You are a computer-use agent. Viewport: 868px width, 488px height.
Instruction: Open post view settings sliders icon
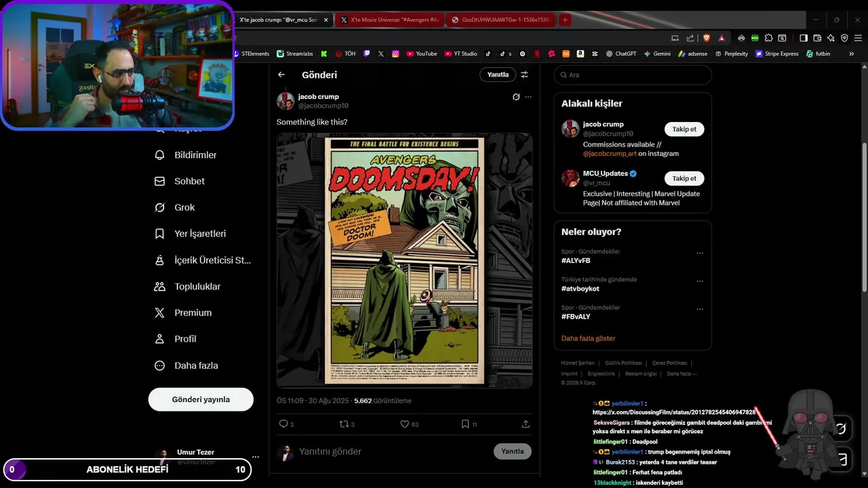524,75
